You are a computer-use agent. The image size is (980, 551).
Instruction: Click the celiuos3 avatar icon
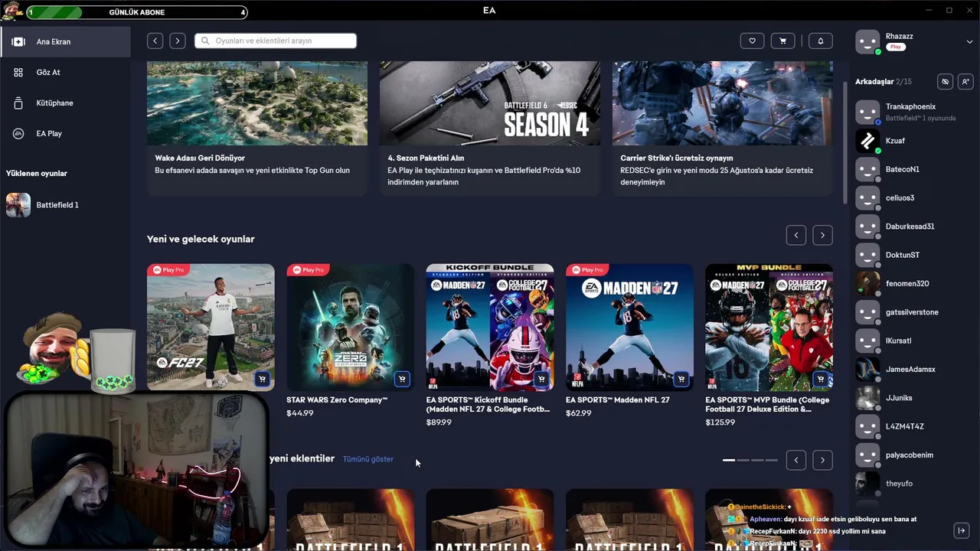(x=867, y=197)
